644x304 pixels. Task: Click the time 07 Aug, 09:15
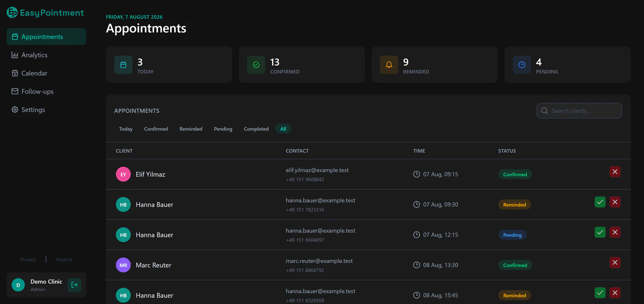pos(440,174)
